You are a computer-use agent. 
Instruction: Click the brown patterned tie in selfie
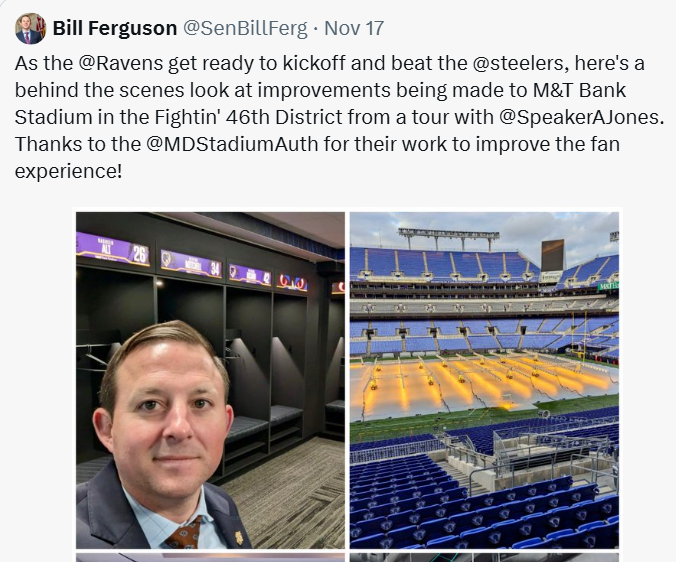[185, 533]
